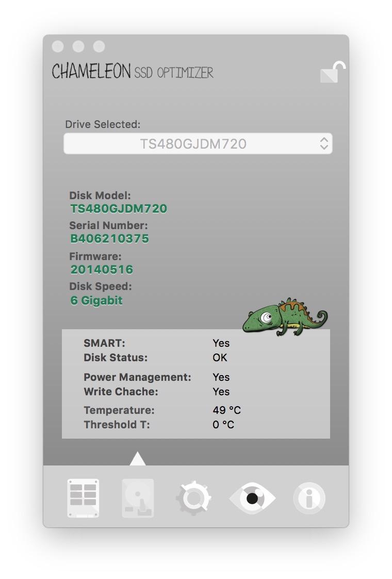Click the red close window button
392x579 pixels.
[58, 46]
